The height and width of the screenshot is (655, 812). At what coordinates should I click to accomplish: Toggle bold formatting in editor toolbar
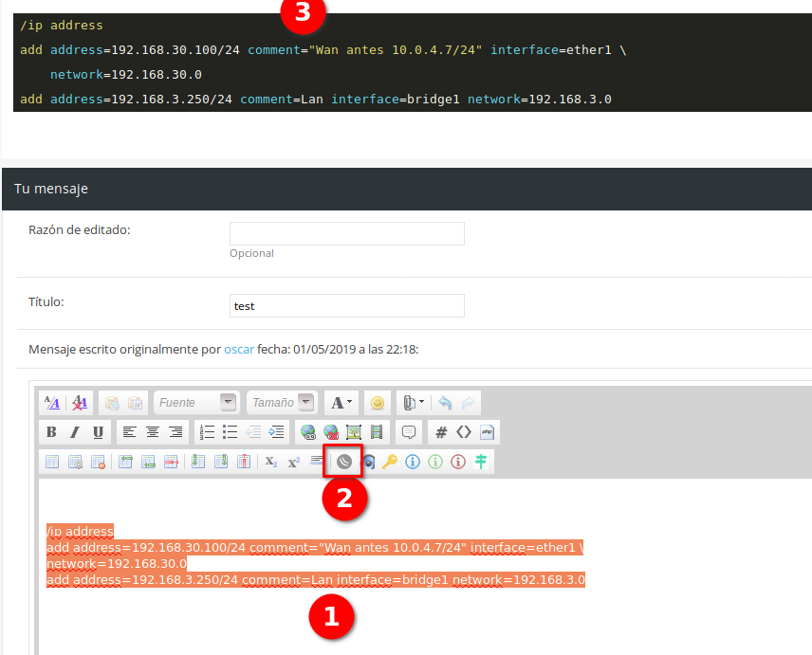pos(52,432)
